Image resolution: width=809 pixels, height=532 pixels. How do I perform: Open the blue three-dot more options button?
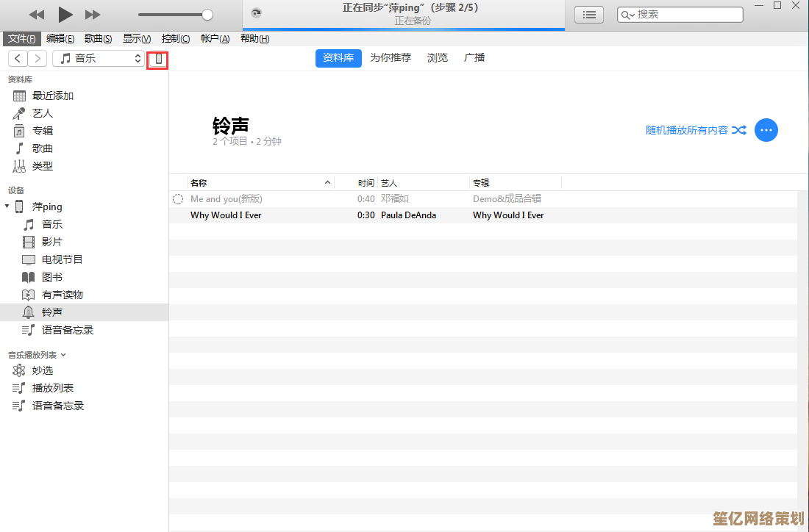766,130
